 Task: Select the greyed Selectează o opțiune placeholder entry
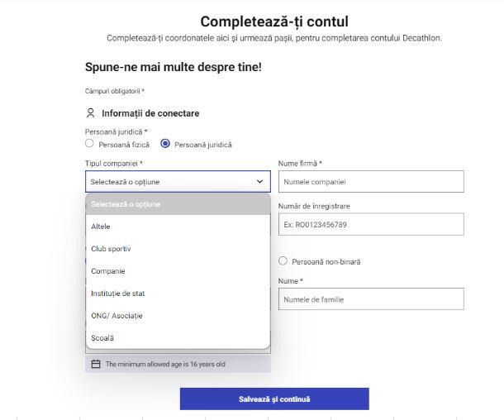pyautogui.click(x=178, y=204)
